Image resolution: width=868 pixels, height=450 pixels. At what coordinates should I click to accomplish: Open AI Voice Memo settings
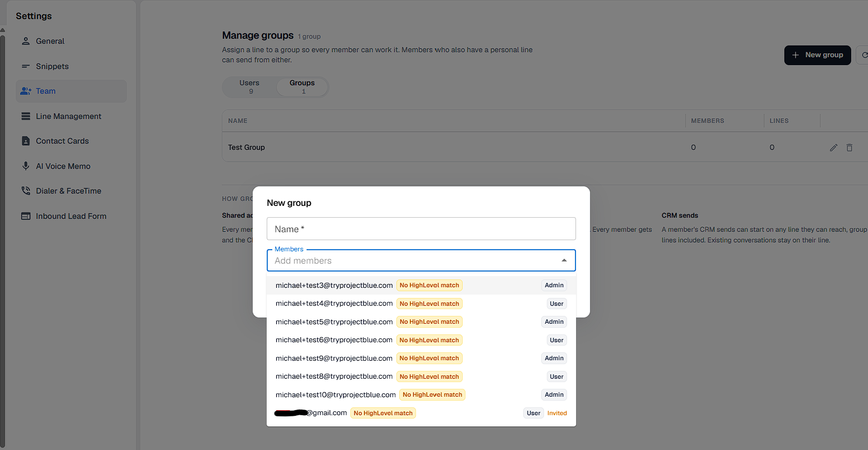coord(71,166)
